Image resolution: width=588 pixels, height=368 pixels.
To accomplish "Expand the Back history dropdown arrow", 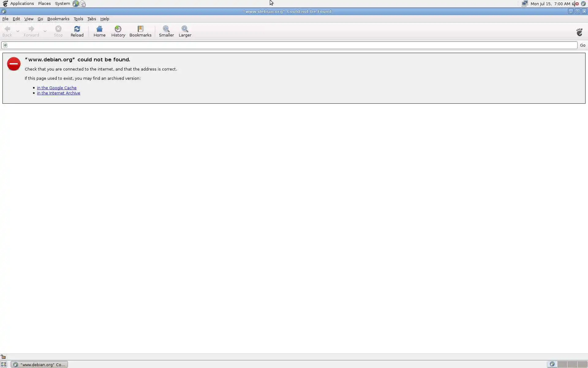I will pyautogui.click(x=18, y=31).
